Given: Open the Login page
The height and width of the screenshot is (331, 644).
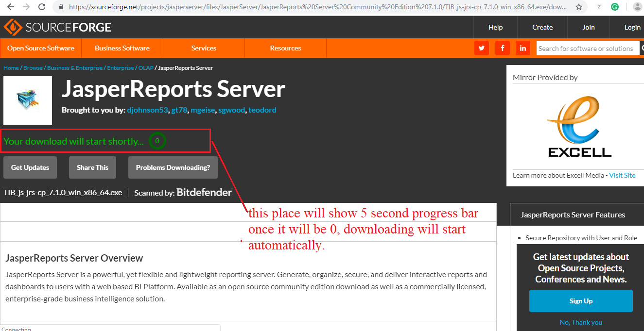Looking at the screenshot, I should coord(632,27).
